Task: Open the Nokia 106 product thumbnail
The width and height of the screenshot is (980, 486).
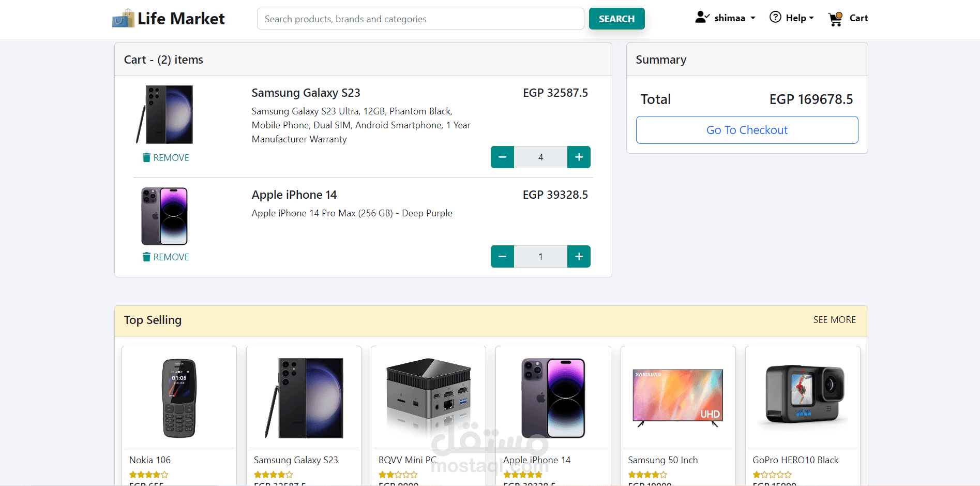Action: point(179,397)
